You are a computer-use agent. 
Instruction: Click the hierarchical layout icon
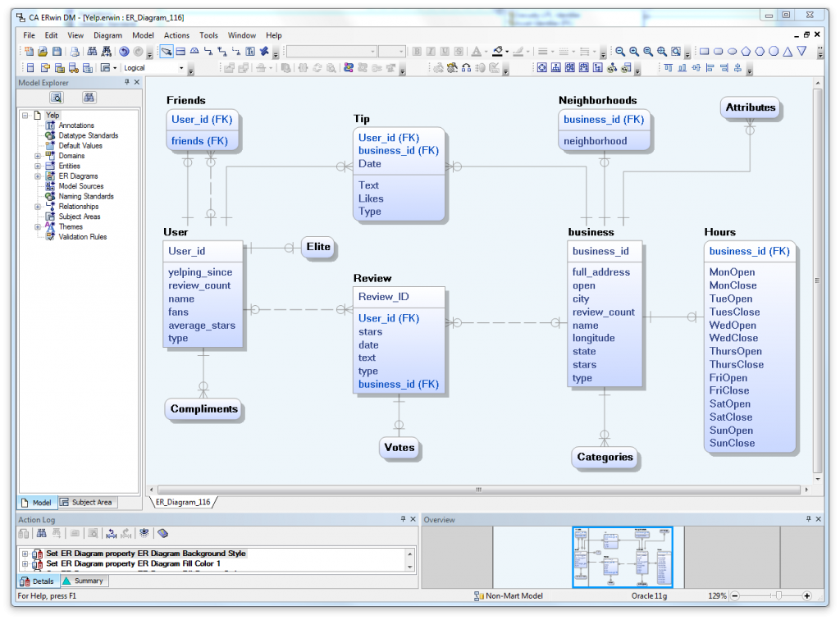tap(556, 68)
